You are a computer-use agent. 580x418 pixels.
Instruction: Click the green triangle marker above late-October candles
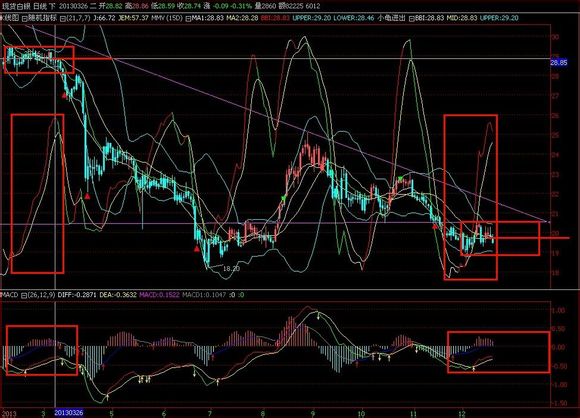click(401, 179)
